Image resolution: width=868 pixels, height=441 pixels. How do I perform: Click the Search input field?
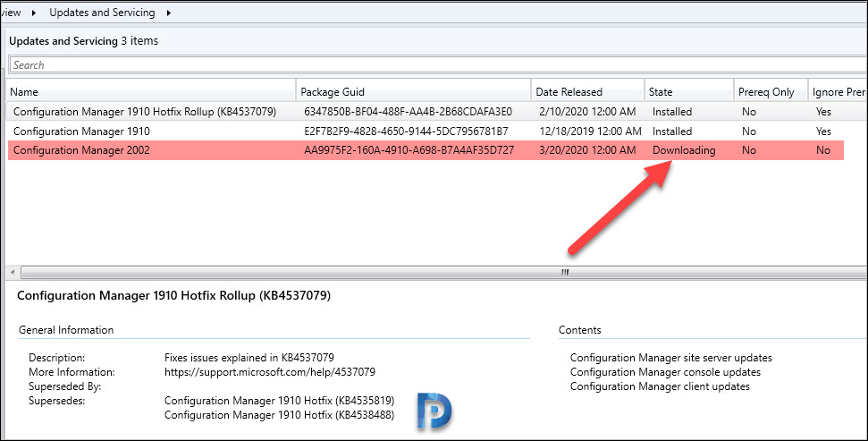coord(438,64)
